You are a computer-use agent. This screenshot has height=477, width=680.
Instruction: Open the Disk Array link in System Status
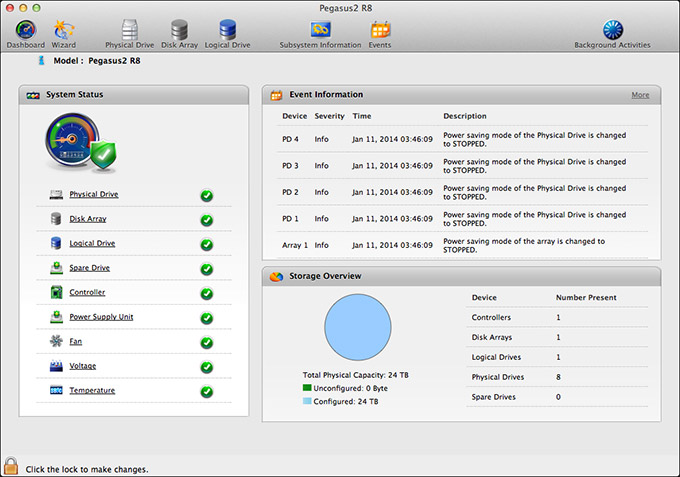click(x=88, y=219)
